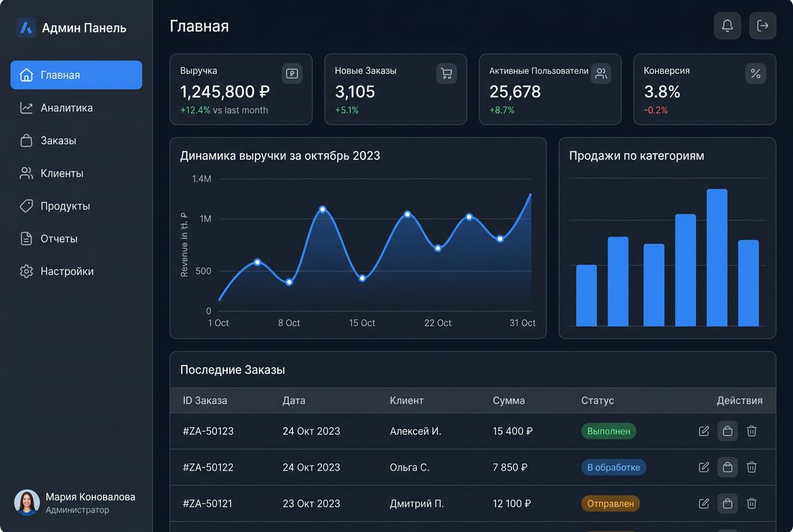Click the bag icon beside Заказы
The height and width of the screenshot is (532, 793).
[x=26, y=141]
